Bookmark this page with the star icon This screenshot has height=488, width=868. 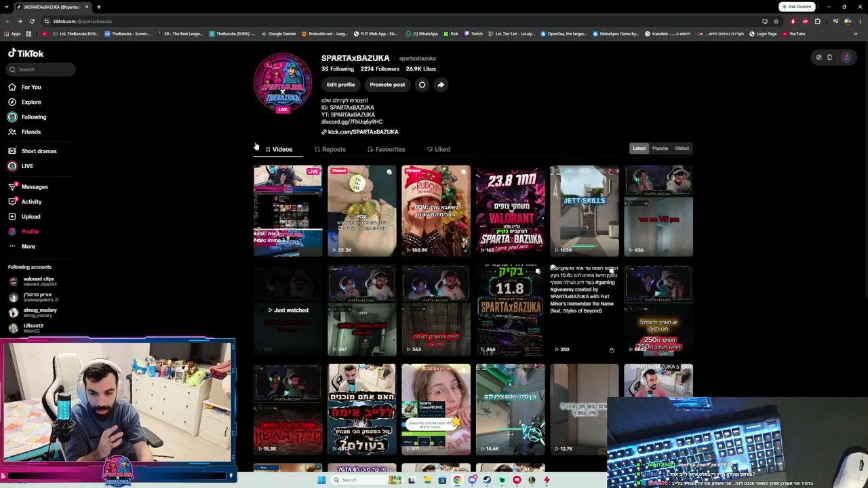click(776, 21)
